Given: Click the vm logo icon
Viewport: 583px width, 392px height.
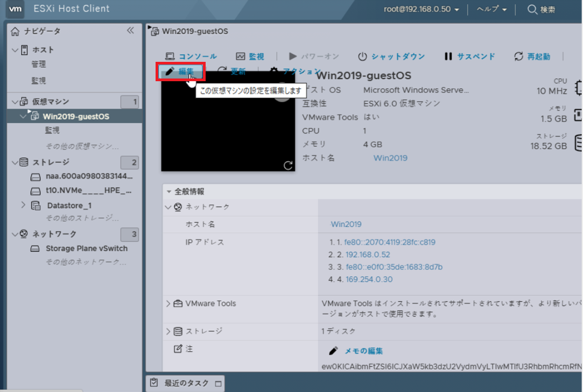Looking at the screenshot, I should pyautogui.click(x=15, y=9).
